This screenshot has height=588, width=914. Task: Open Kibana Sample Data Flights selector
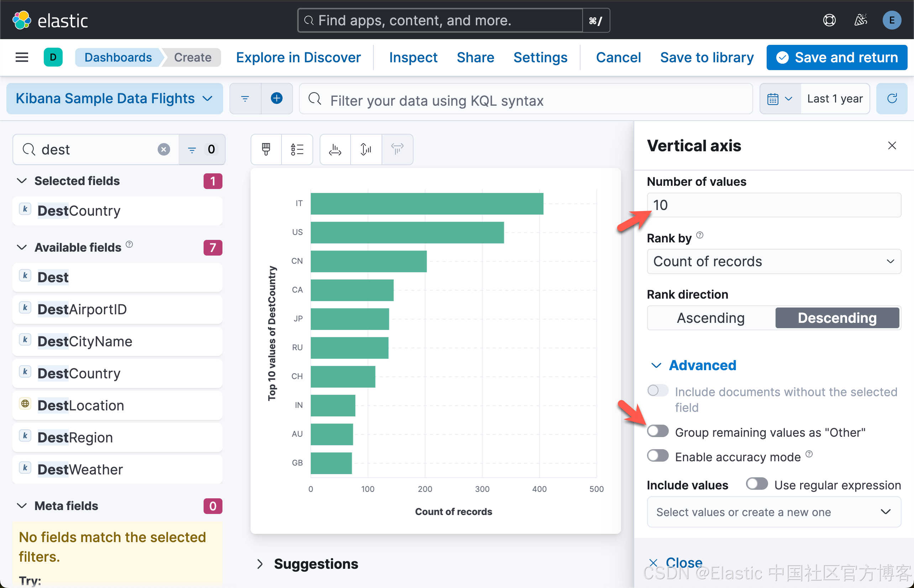[x=115, y=99]
